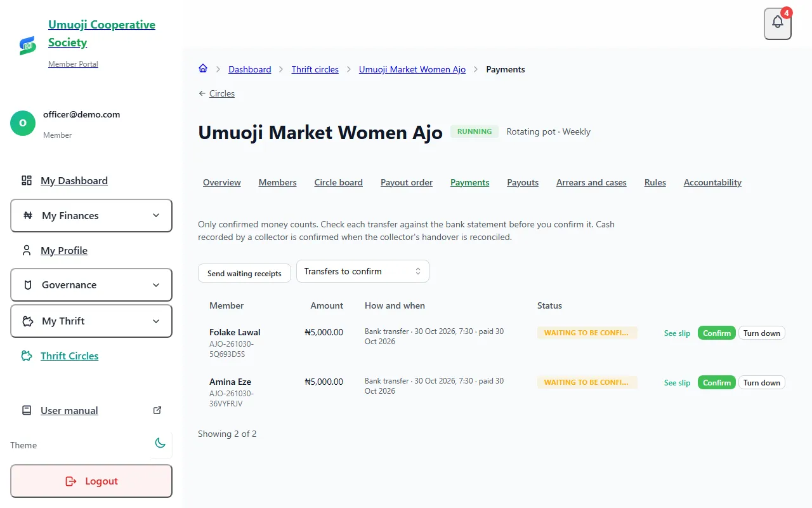The height and width of the screenshot is (508, 812).
Task: Click Umuoji Cooperative Society logo icon
Action: coord(27,45)
